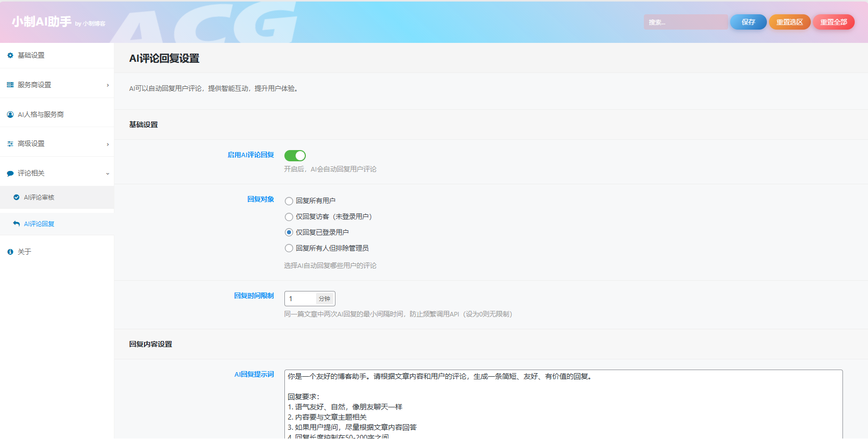Viewport: 868px width, 439px height.
Task: Open the 基础设置 sidebar menu
Action: (x=57, y=55)
